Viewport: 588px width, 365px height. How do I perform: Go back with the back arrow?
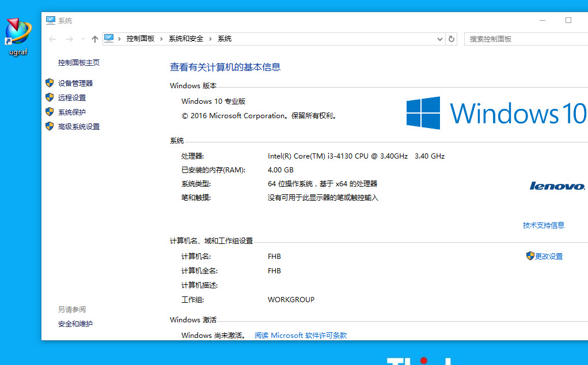click(x=52, y=39)
